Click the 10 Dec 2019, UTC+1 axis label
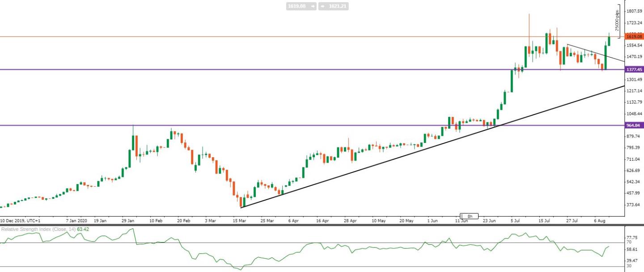Image resolution: width=644 pixels, height=272 pixels. (x=21, y=221)
